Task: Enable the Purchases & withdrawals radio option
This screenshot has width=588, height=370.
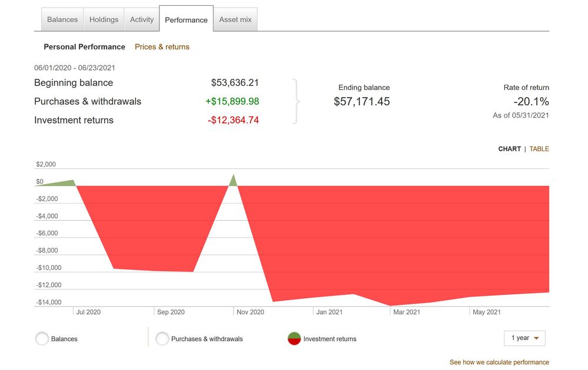Action: pos(162,339)
